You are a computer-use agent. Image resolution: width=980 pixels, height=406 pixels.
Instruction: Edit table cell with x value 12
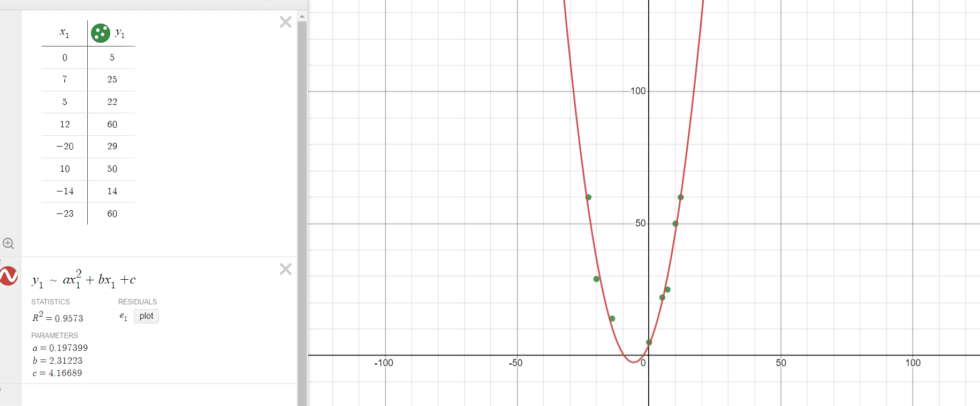pyautogui.click(x=65, y=125)
